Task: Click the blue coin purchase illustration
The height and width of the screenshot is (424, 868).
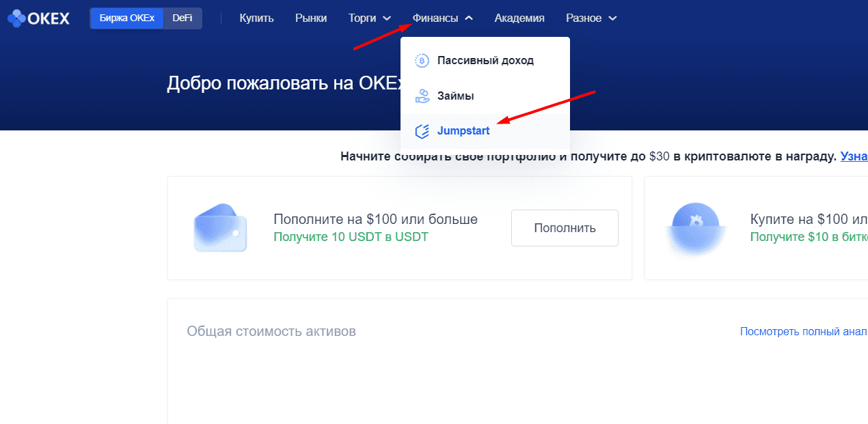Action: [696, 228]
